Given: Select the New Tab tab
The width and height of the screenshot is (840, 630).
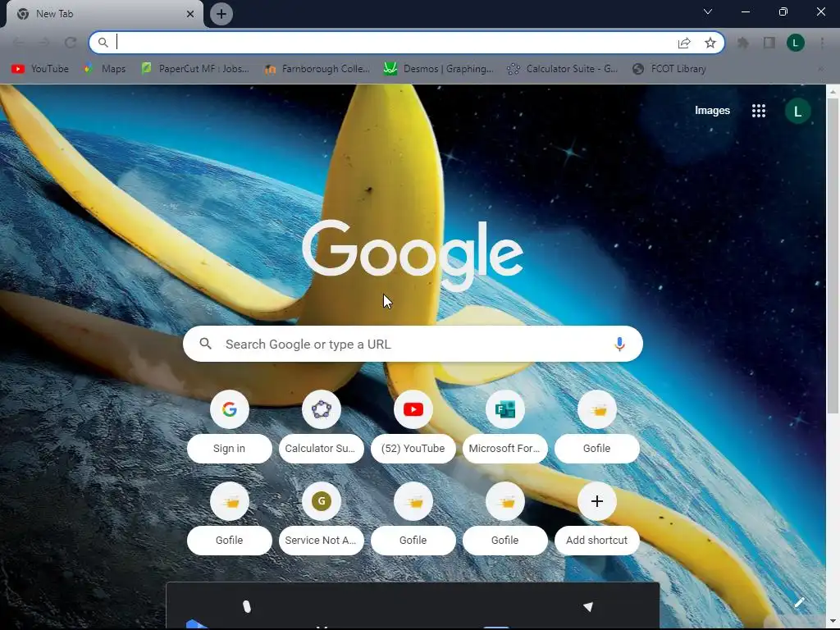Looking at the screenshot, I should (104, 14).
